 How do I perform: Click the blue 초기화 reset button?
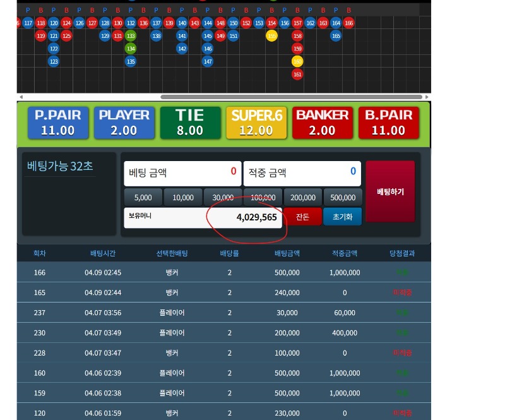click(x=343, y=217)
